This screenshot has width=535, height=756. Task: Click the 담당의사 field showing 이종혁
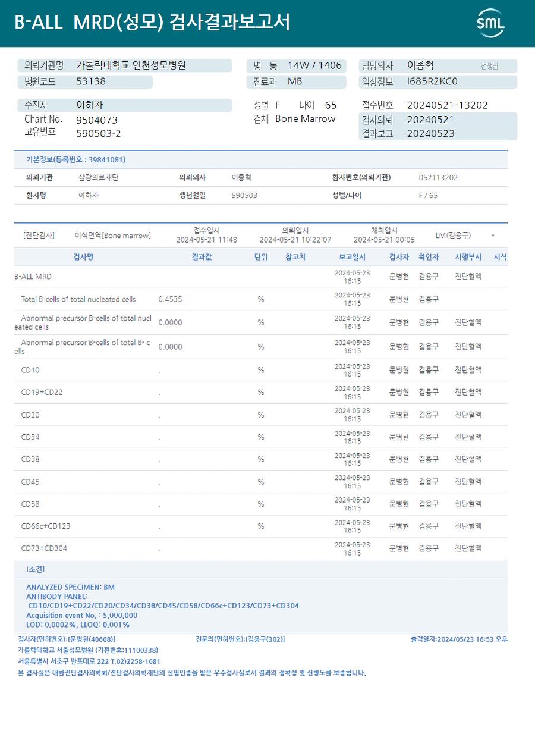pos(420,65)
